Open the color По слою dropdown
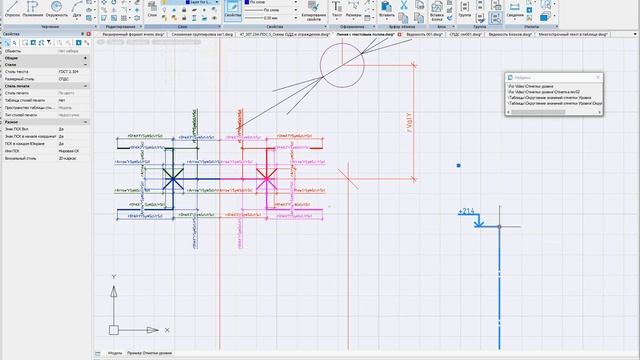Screen dimensions: 640x360 295,2
